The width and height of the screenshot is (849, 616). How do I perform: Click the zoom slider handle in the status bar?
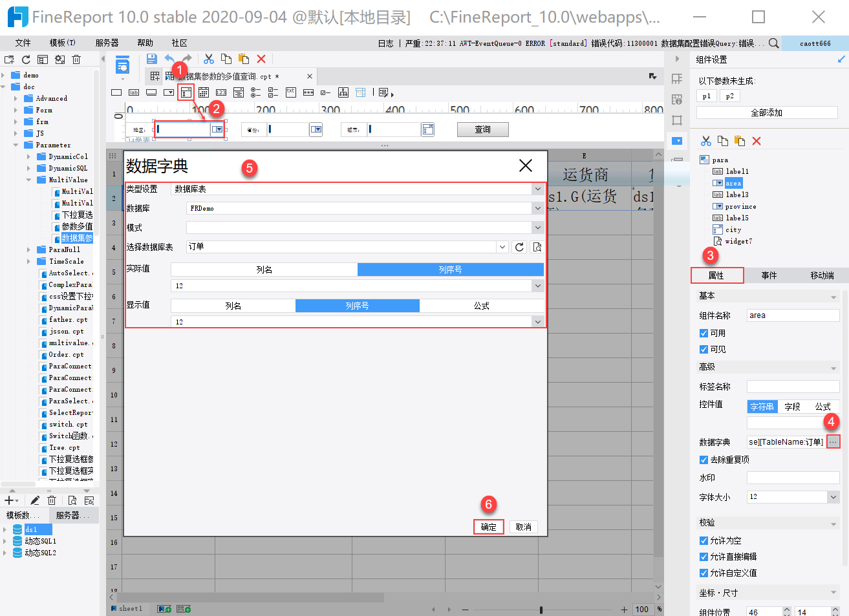541,610
